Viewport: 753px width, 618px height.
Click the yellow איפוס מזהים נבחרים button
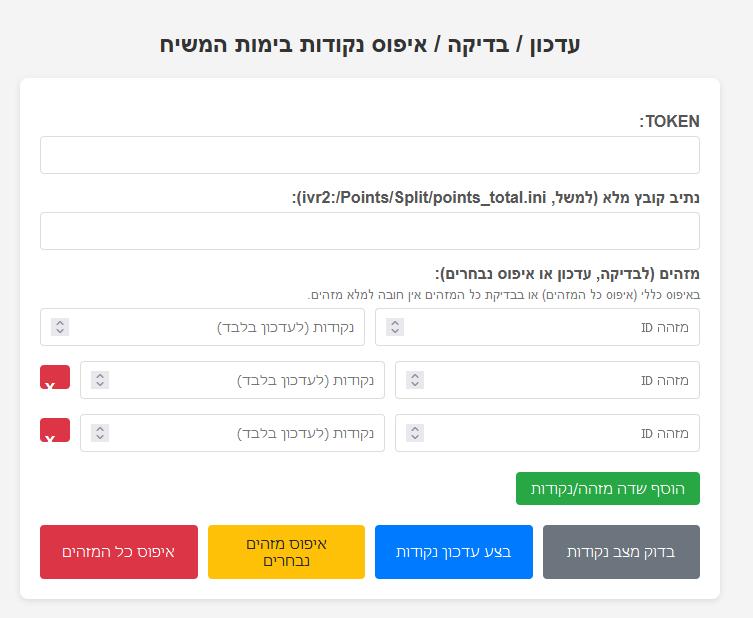pyautogui.click(x=286, y=552)
